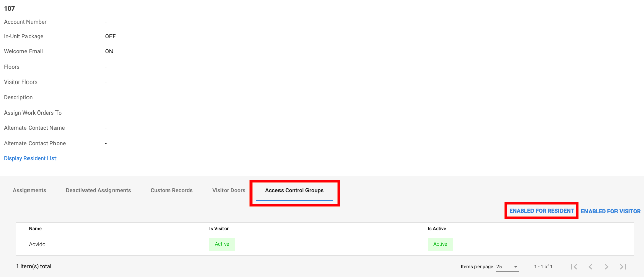Click the Is Visitor column header

(x=219, y=229)
